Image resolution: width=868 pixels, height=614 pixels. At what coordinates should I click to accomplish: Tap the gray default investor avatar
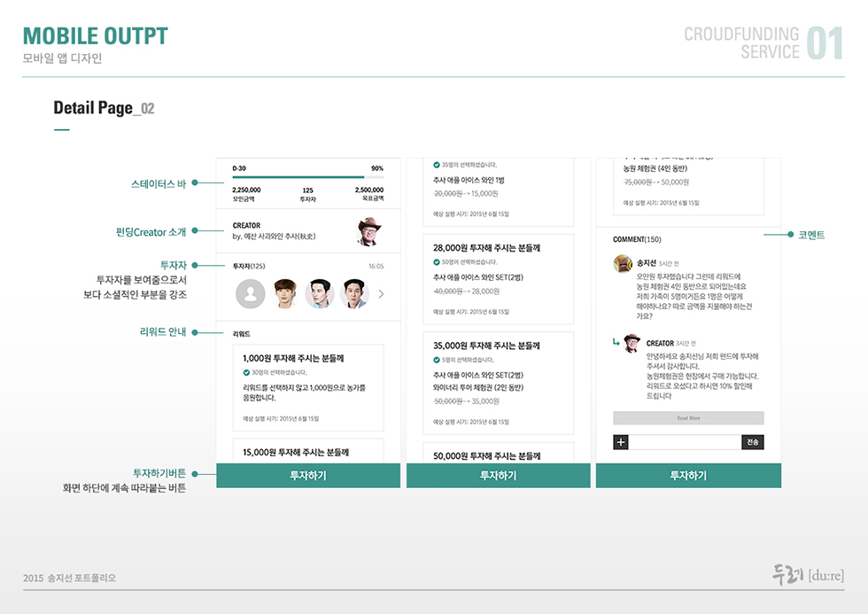click(252, 293)
